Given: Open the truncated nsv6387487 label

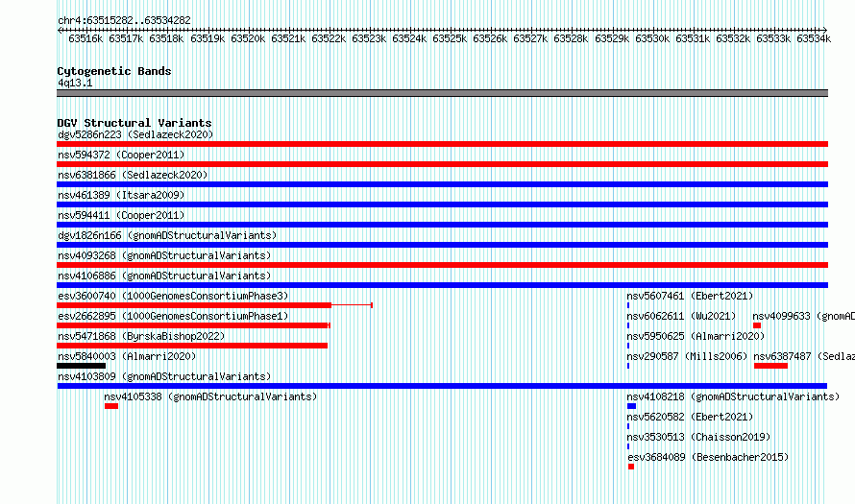Looking at the screenshot, I should point(804,356).
